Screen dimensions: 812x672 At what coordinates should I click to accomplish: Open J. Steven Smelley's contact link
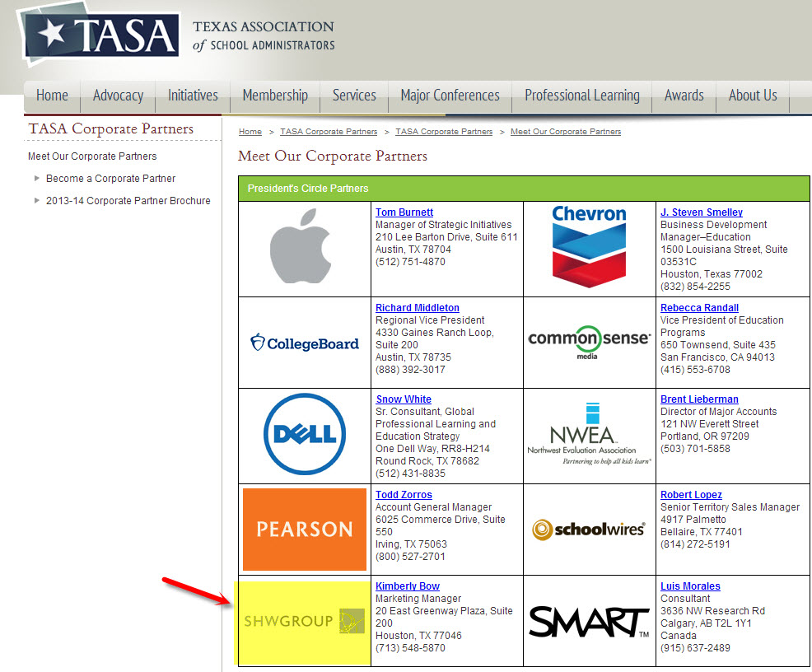(x=702, y=212)
